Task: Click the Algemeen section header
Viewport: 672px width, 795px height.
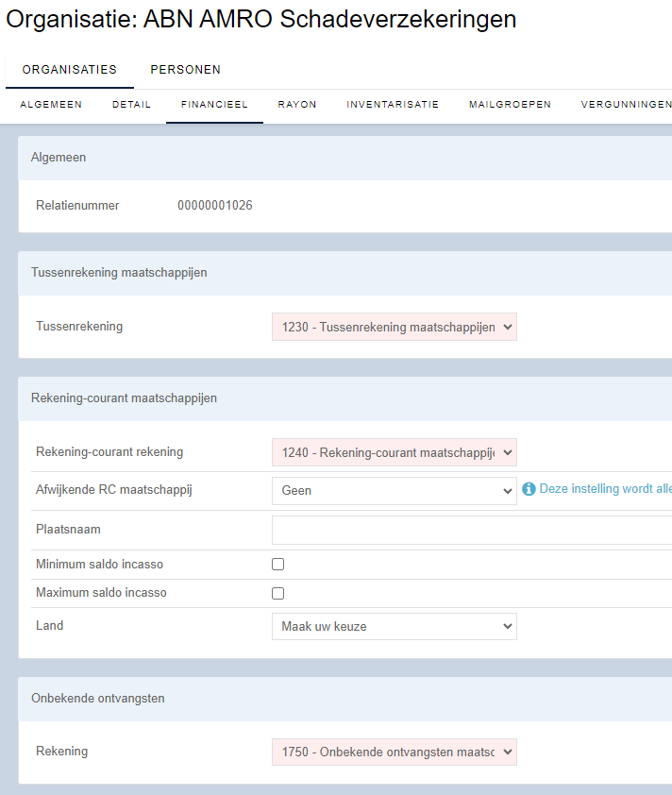Action: click(345, 158)
